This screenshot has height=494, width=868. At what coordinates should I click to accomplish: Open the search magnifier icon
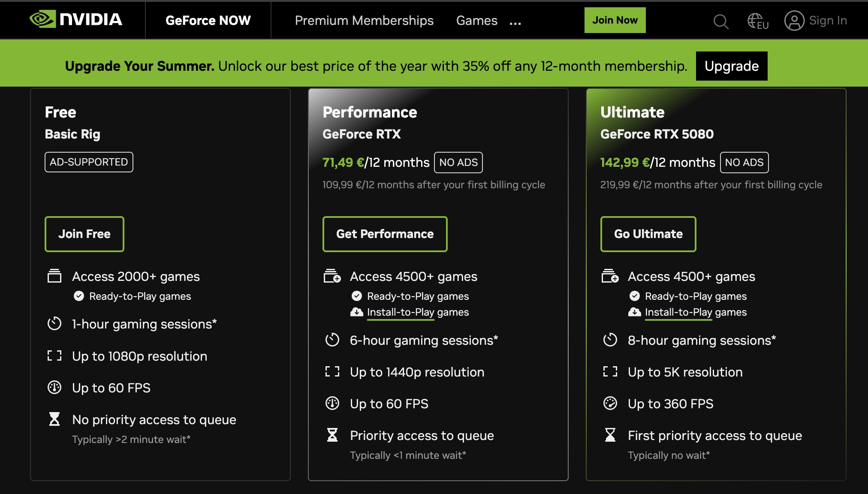(721, 21)
